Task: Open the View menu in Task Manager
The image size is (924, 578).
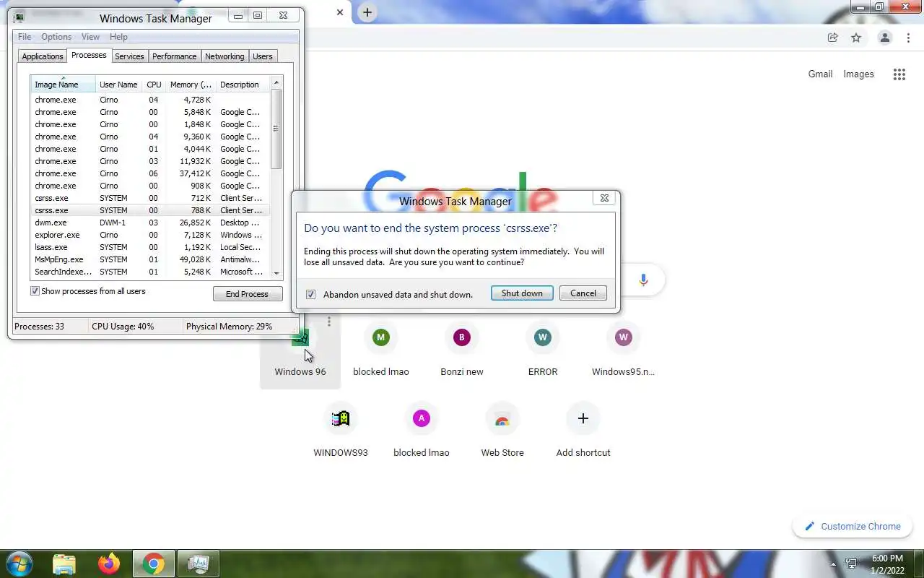Action: pos(90,37)
